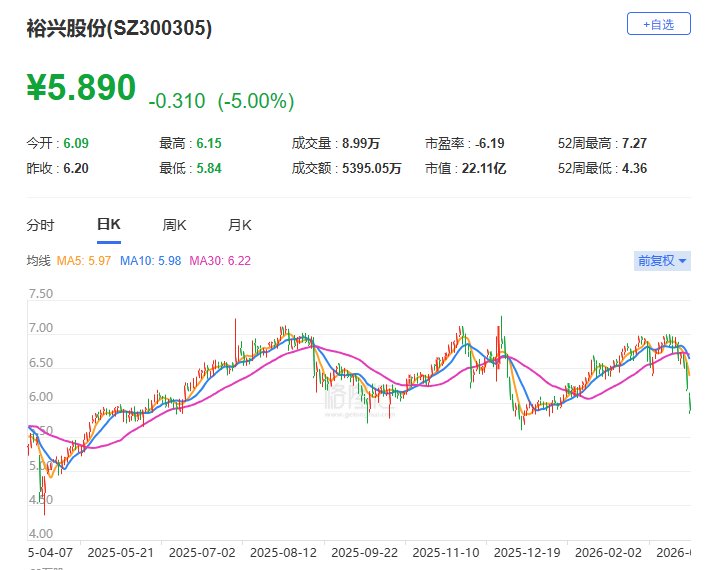Switch to the 月K monthly tab
This screenshot has width=705, height=570.
240,225
